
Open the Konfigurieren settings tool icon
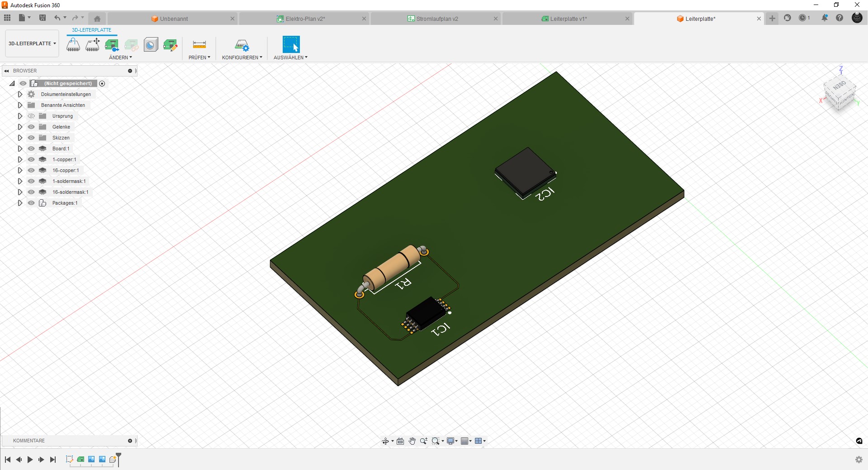(242, 44)
